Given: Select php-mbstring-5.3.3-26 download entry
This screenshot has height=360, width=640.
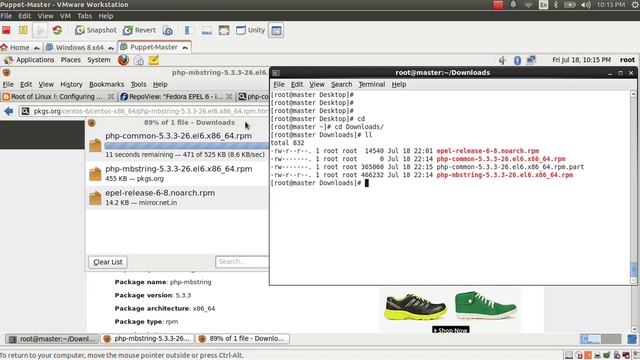Looking at the screenshot, I should 177,173.
